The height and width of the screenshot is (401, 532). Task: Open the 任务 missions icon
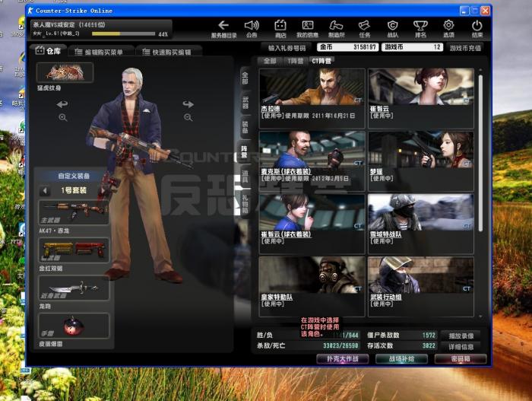(x=364, y=29)
